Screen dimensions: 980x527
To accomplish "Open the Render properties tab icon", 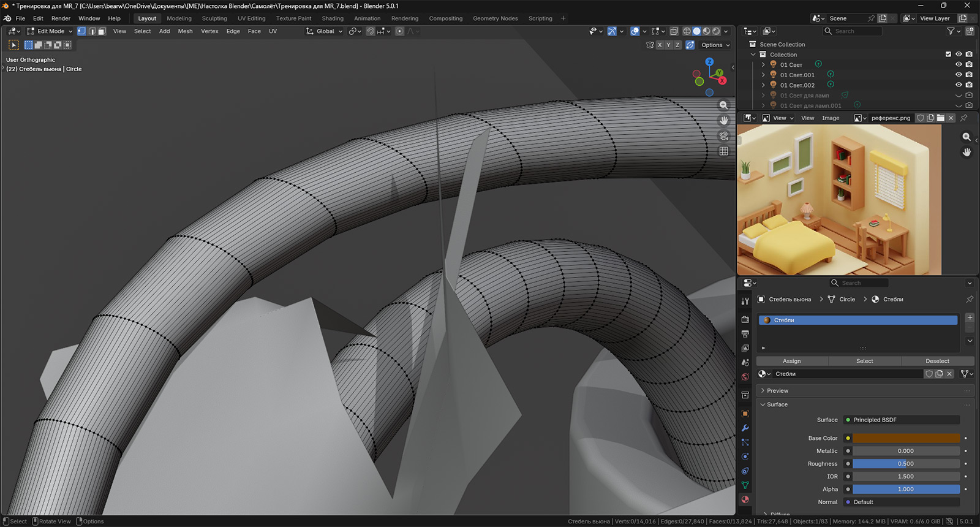I will [x=745, y=319].
